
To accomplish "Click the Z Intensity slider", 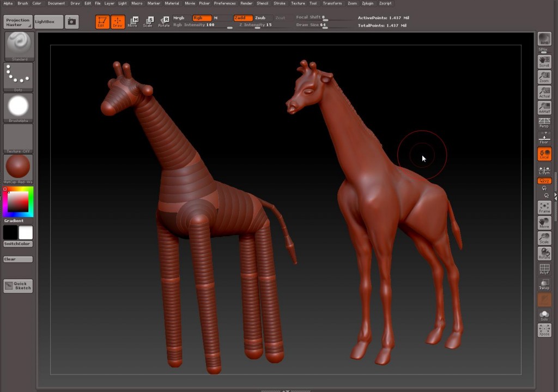I will tap(256, 25).
